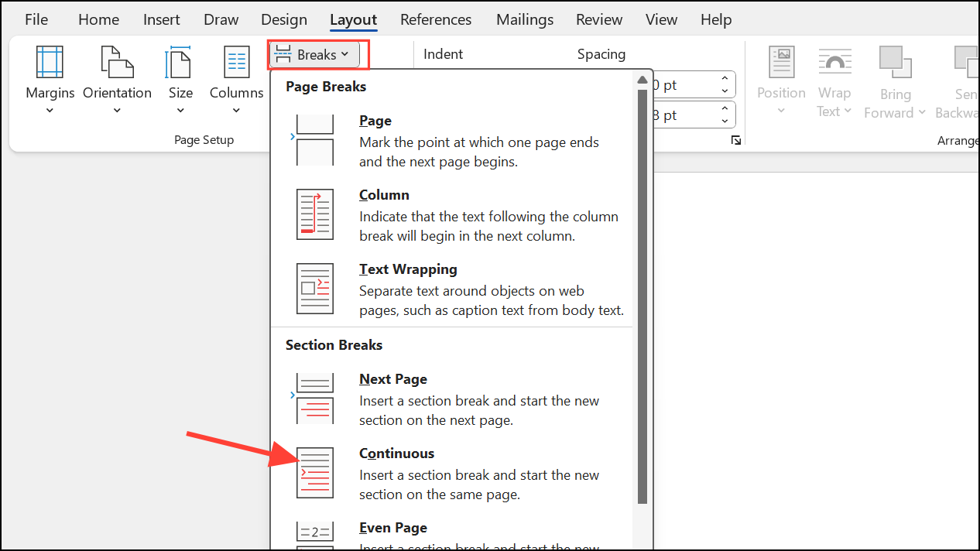This screenshot has height=551, width=980.
Task: Select the Text Wrapping break
Action: 408,269
